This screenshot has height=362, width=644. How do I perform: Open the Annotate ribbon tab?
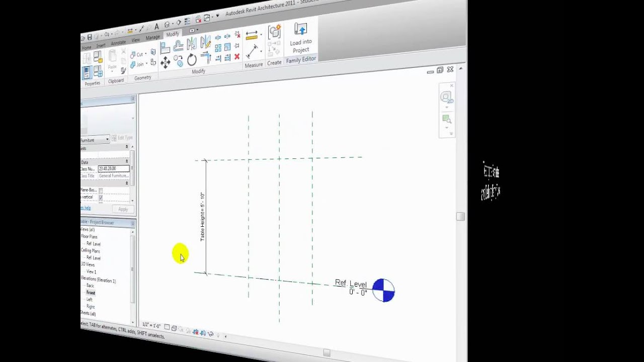click(118, 43)
